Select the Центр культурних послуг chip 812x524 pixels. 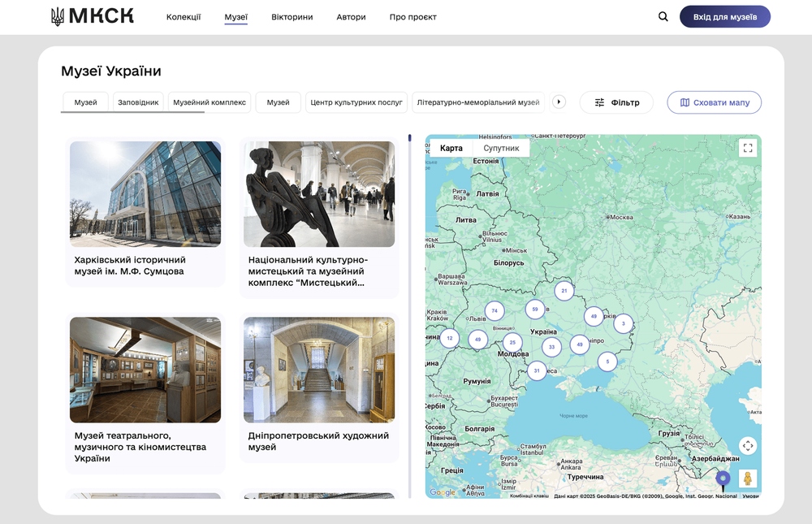(356, 102)
